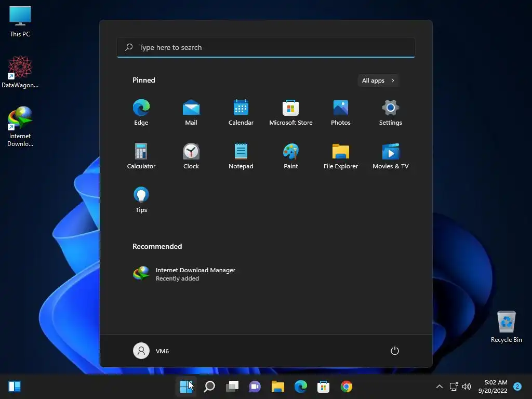The width and height of the screenshot is (532, 399).
Task: Open recommended Internet Download Manager entry
Action: (x=184, y=274)
